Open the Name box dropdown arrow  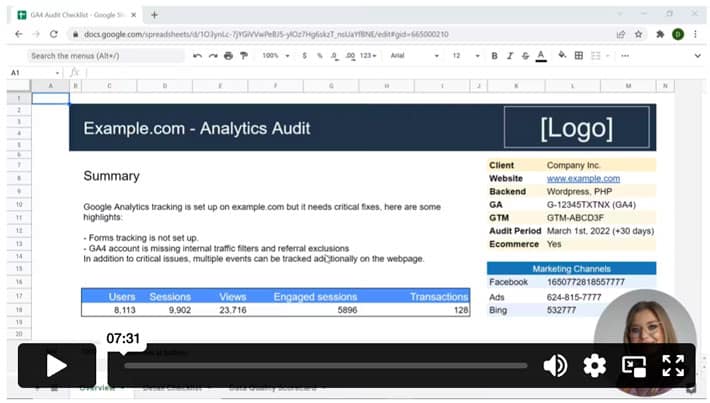coord(58,73)
